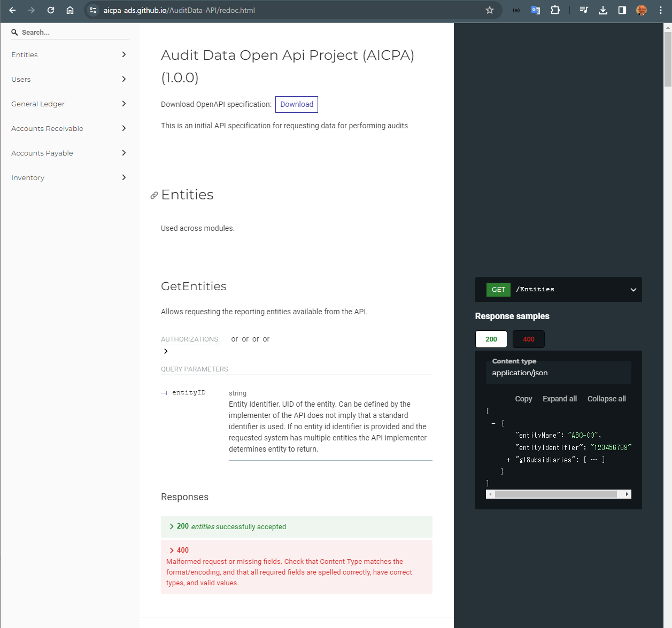The image size is (672, 628).
Task: Expand the GET /Entities endpoint dropdown
Action: click(634, 290)
